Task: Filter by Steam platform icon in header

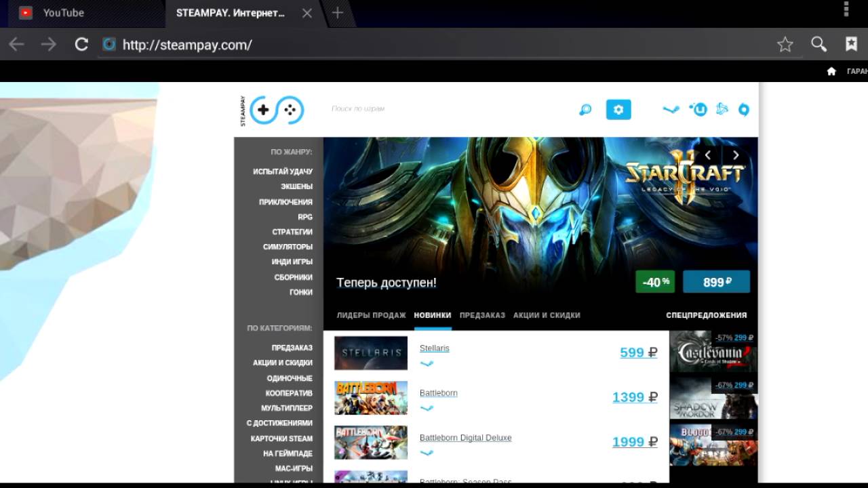Action: tap(671, 109)
